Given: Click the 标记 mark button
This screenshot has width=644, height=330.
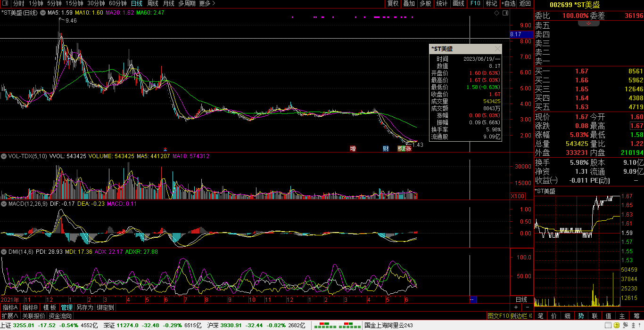Looking at the screenshot, I should [491, 3].
